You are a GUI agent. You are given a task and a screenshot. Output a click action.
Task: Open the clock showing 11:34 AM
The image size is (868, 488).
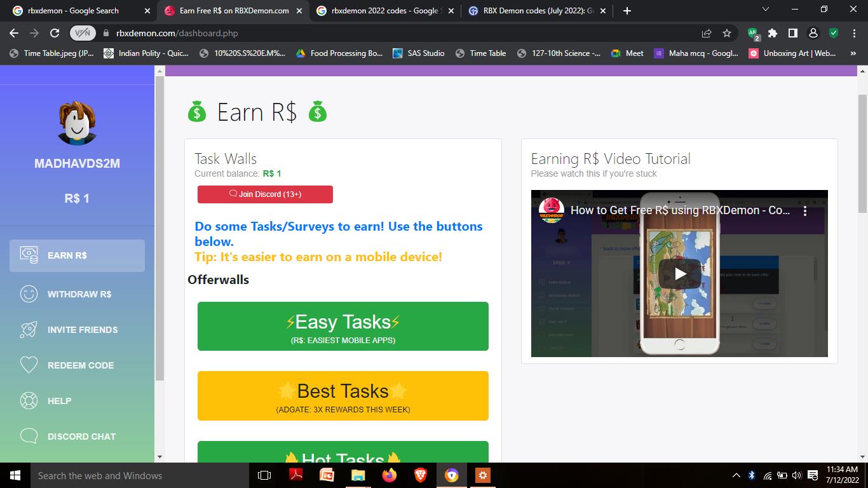tap(842, 475)
